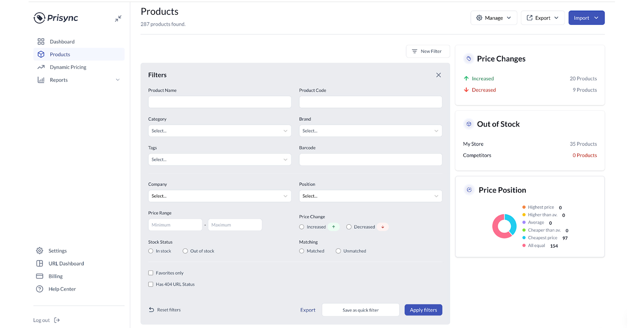Select the Increased price change radio button

302,227
